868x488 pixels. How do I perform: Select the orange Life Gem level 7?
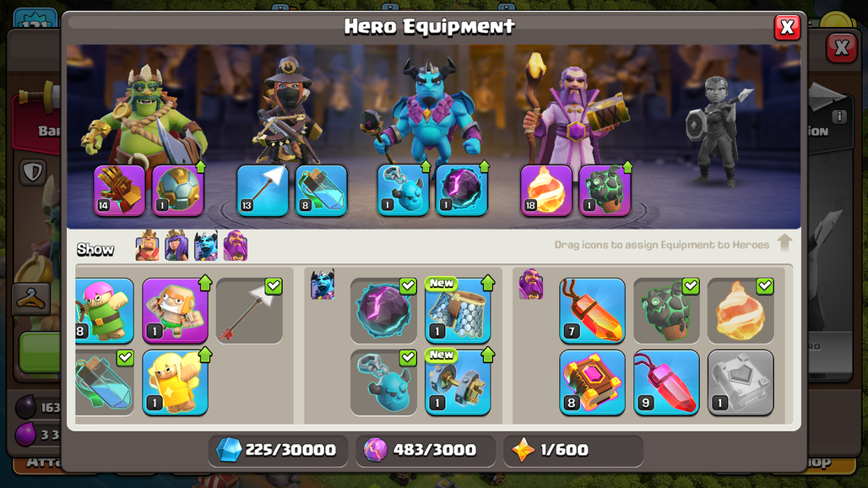point(593,311)
